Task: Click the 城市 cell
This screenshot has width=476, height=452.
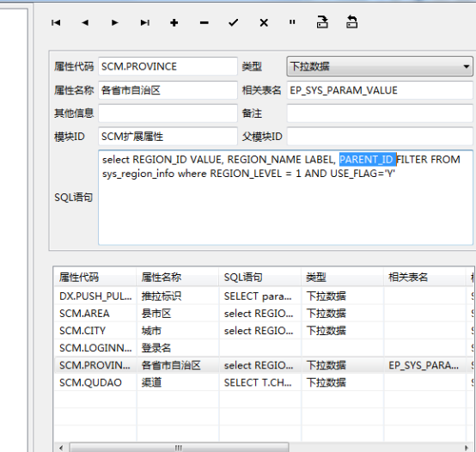Action: (x=178, y=331)
